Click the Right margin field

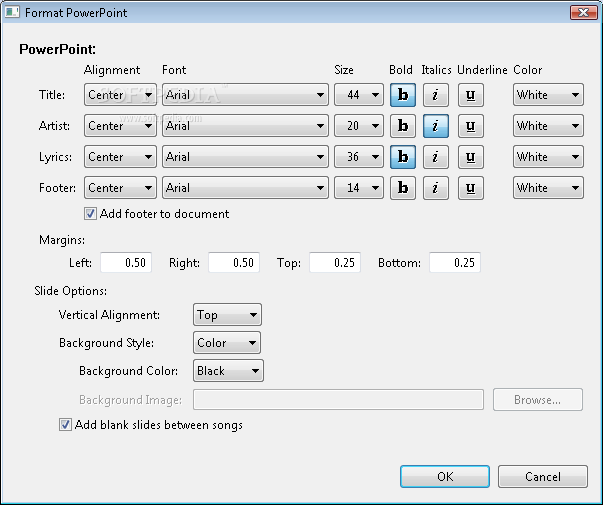pyautogui.click(x=234, y=263)
